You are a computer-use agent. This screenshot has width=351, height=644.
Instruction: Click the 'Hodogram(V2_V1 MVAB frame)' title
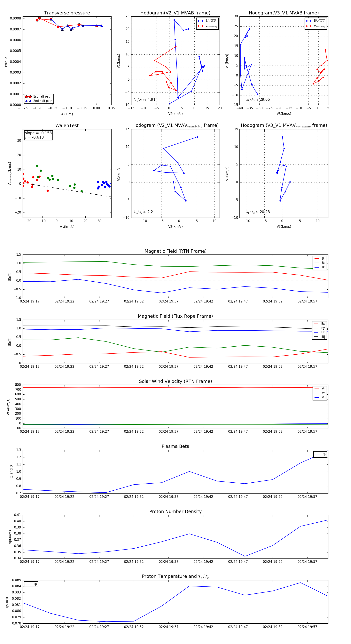point(175,13)
